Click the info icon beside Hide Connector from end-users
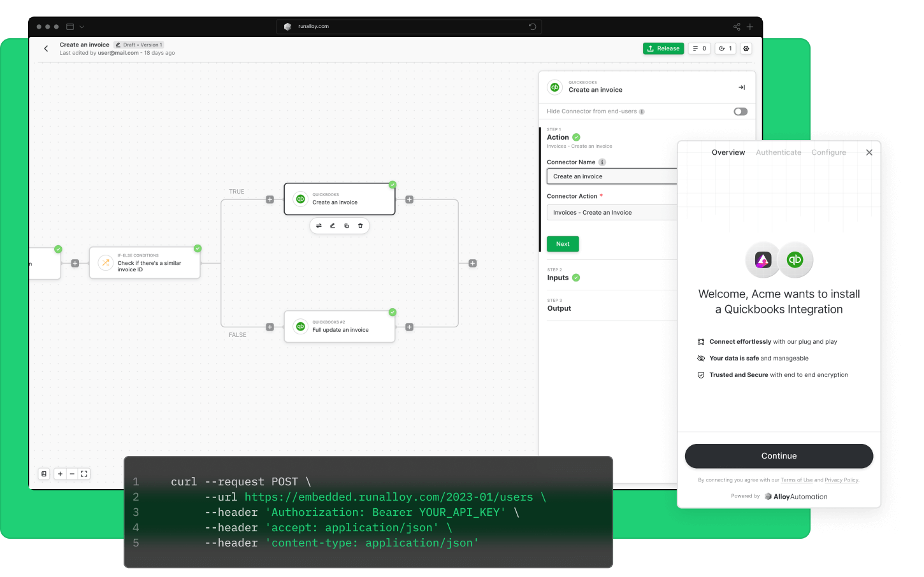 (642, 111)
